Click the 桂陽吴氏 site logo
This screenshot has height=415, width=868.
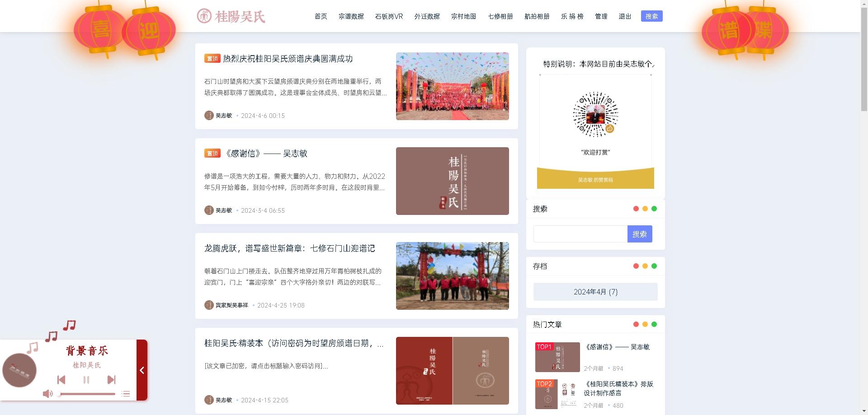tap(231, 16)
